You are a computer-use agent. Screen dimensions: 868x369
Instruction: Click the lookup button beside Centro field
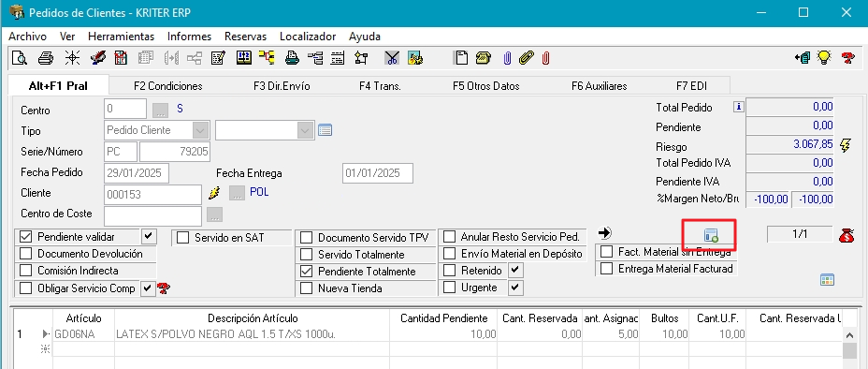tap(161, 110)
